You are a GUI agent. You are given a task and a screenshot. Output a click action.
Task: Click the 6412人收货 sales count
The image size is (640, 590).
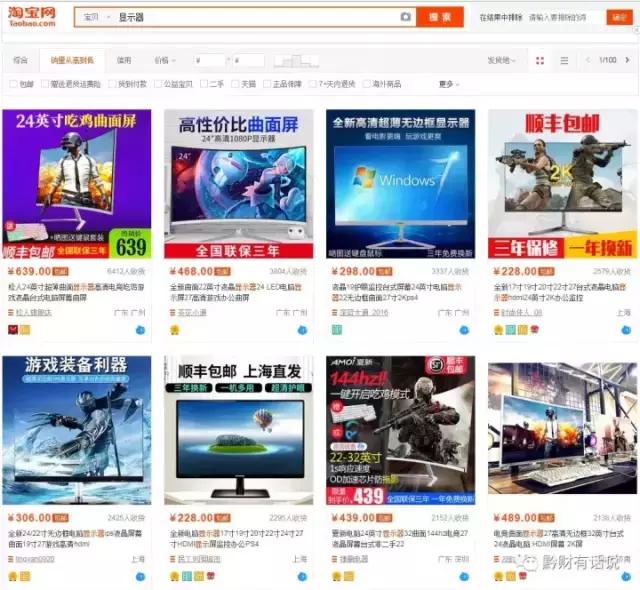click(x=126, y=271)
